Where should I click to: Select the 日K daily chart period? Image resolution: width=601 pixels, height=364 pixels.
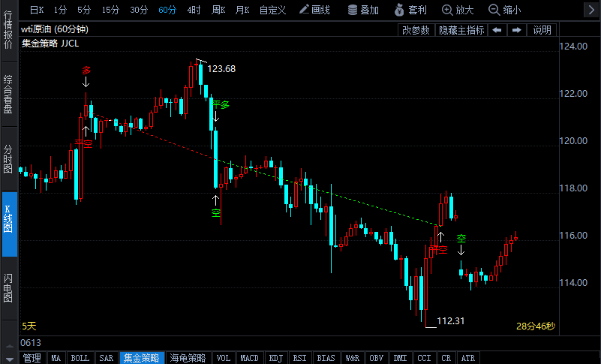pos(37,10)
